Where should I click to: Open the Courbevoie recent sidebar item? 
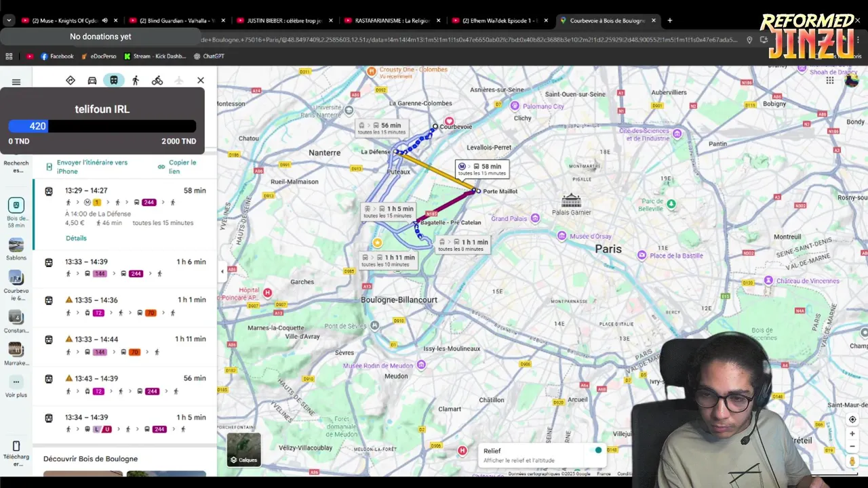point(16,285)
